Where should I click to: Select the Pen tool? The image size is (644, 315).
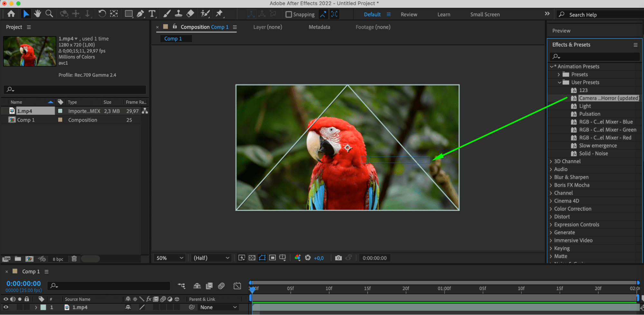click(140, 14)
